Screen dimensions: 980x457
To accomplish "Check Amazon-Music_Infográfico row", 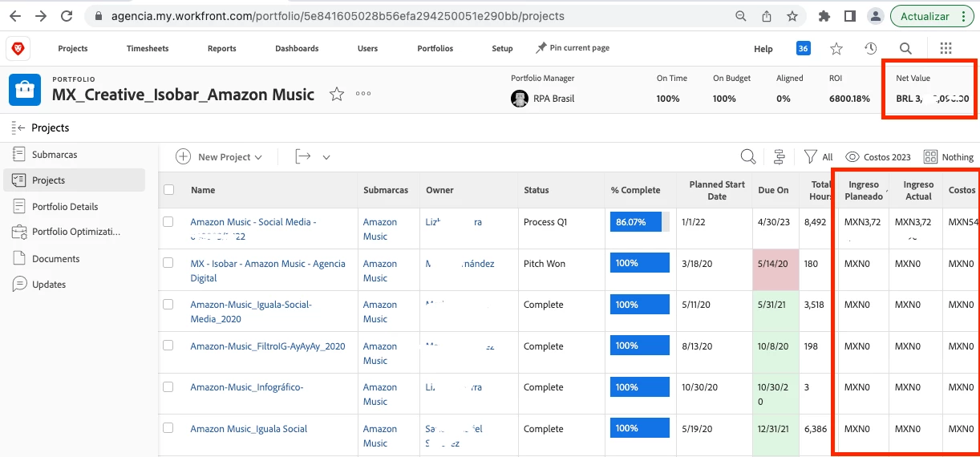I will click(168, 386).
